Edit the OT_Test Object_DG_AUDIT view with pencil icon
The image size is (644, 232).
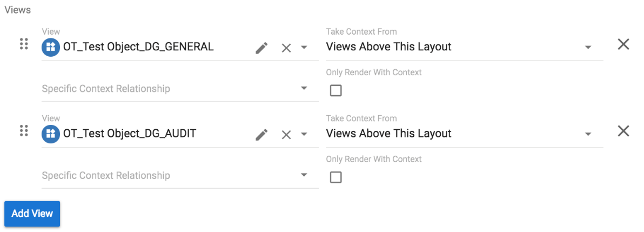click(x=261, y=135)
